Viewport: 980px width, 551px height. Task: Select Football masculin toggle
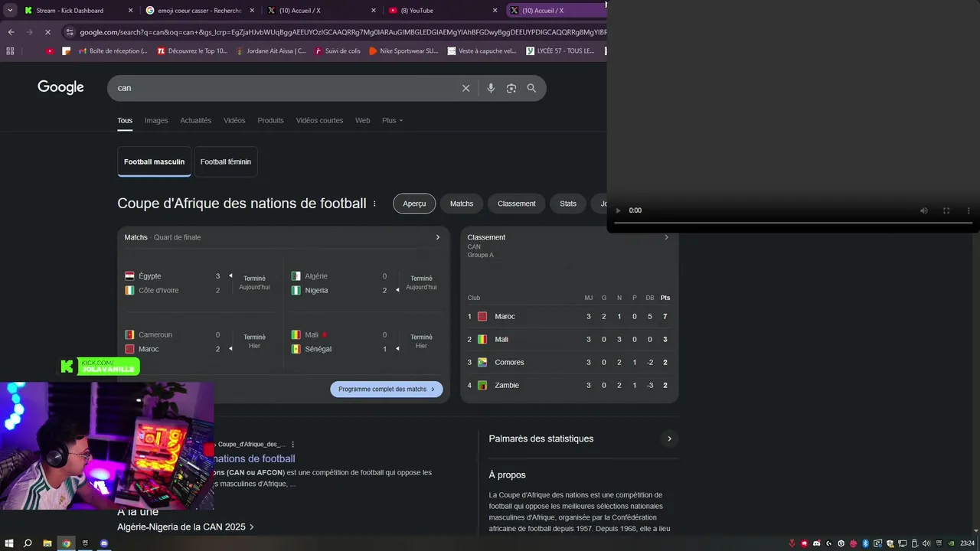tap(154, 161)
